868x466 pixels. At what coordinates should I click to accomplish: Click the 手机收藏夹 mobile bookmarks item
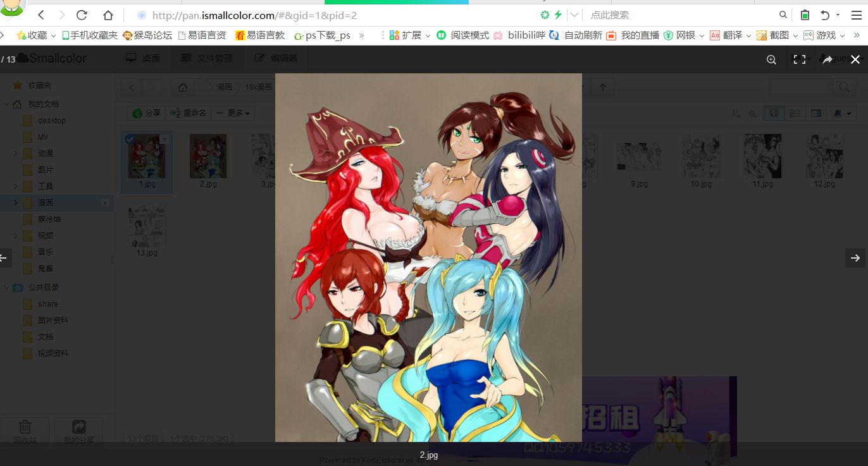pyautogui.click(x=89, y=35)
